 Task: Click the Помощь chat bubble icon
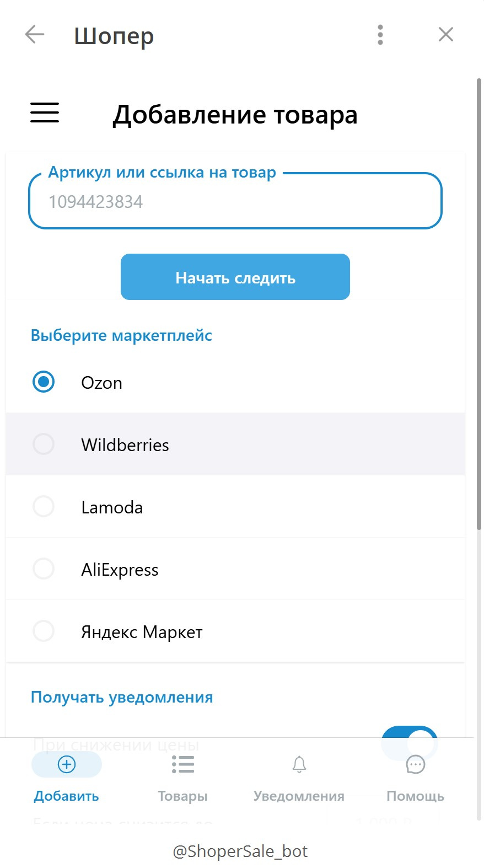click(x=415, y=764)
